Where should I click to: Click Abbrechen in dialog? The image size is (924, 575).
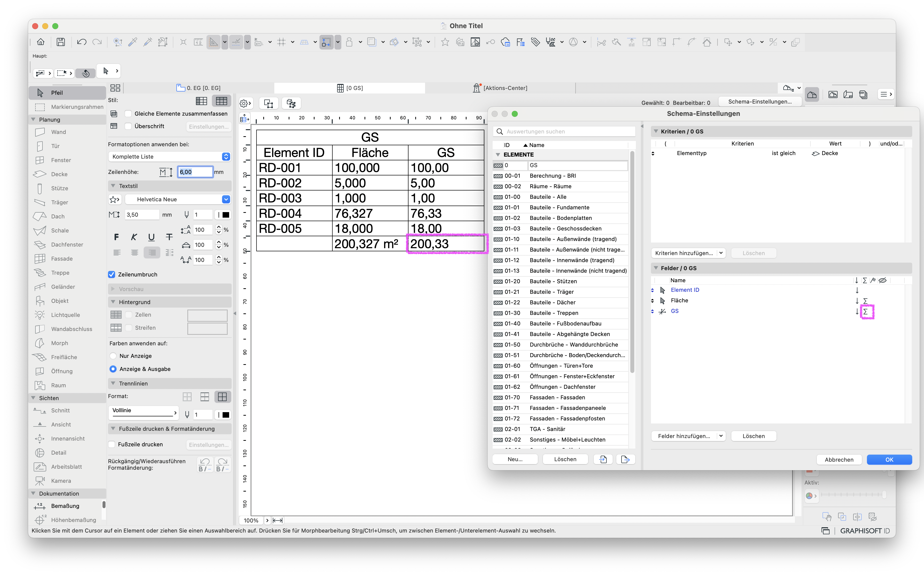[x=839, y=460]
